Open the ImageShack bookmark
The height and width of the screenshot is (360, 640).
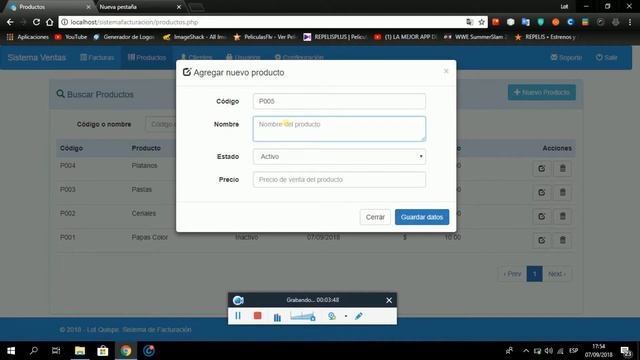click(x=194, y=37)
